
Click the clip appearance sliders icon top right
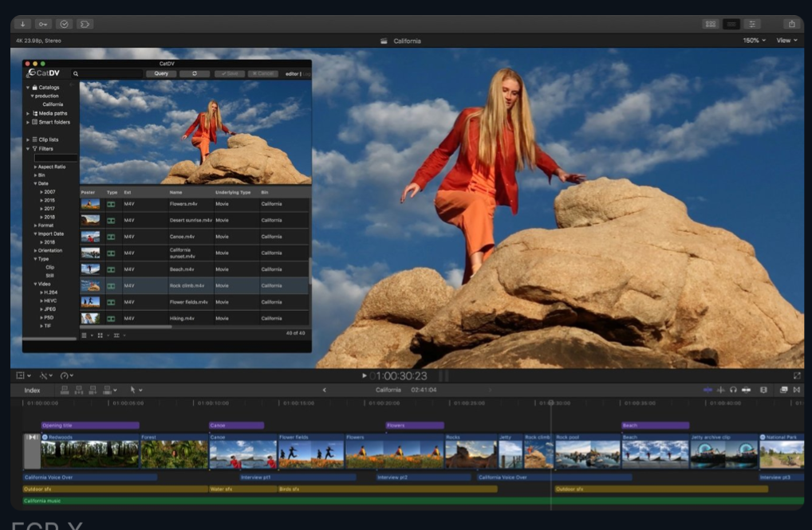click(x=752, y=24)
